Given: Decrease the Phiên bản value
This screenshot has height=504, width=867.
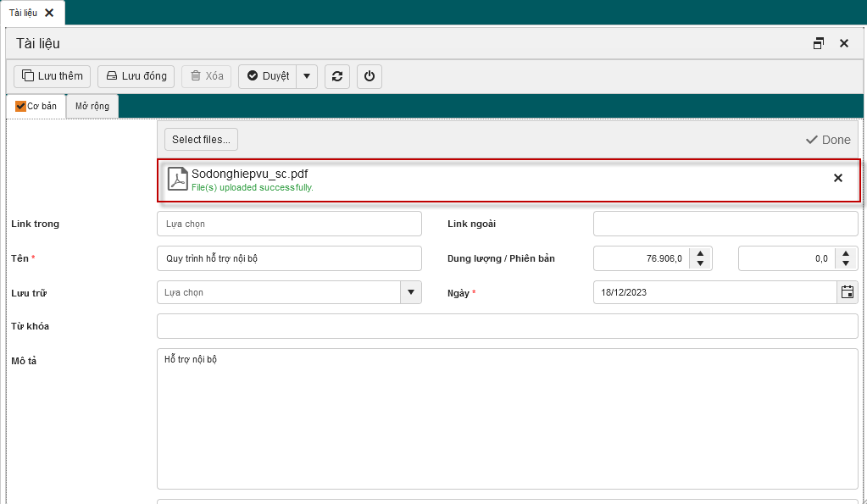Looking at the screenshot, I should tap(846, 263).
